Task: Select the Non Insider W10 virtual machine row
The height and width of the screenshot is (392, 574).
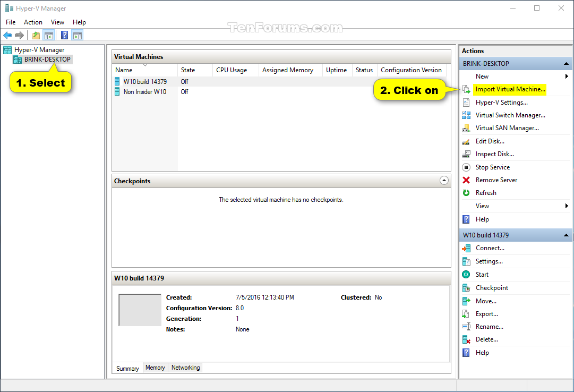Action: pyautogui.click(x=281, y=92)
